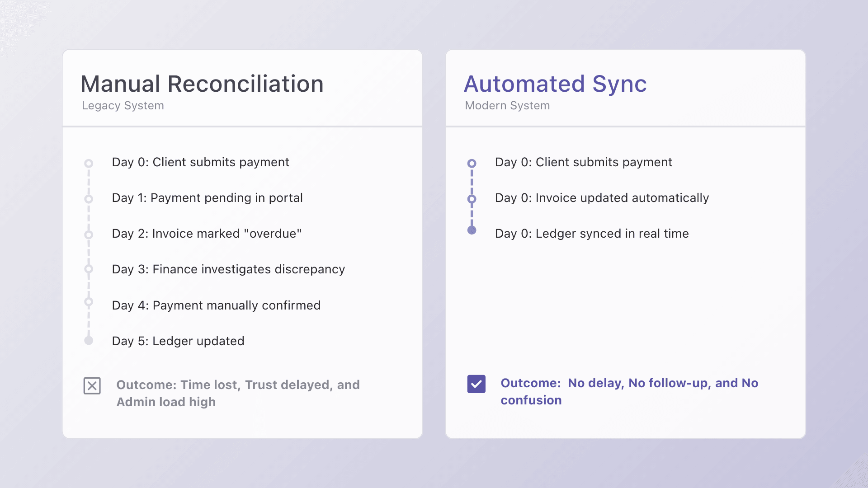Screen dimensions: 868x488
Task: Click the Day 2 Invoice overdue timeline dot
Action: pyautogui.click(x=89, y=235)
